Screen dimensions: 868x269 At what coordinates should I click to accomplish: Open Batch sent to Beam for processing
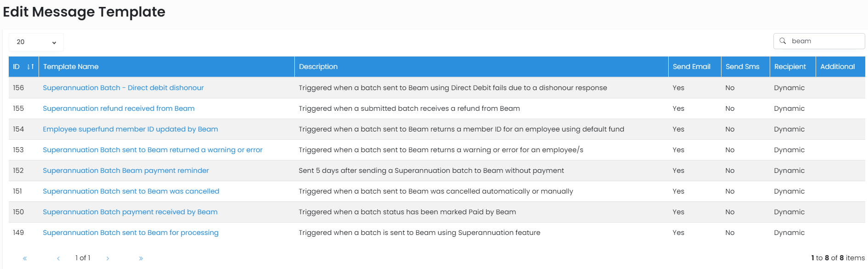[130, 233]
